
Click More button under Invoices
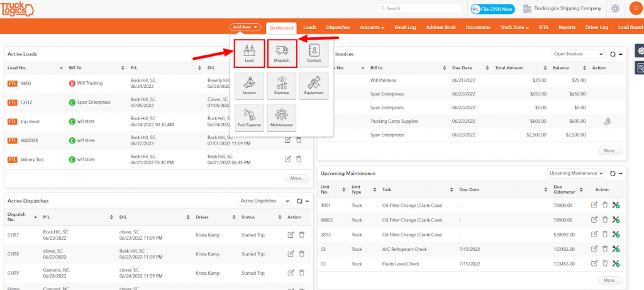coord(610,151)
